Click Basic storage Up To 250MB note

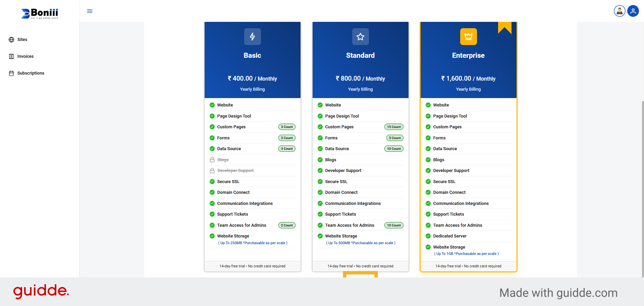[x=253, y=243]
